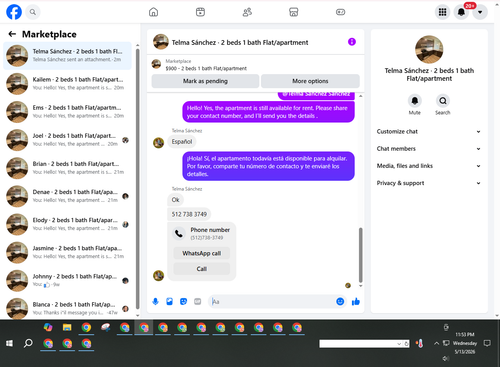Open Windows taskbar search icon
Screen dimensions: 500x367
[28, 343]
